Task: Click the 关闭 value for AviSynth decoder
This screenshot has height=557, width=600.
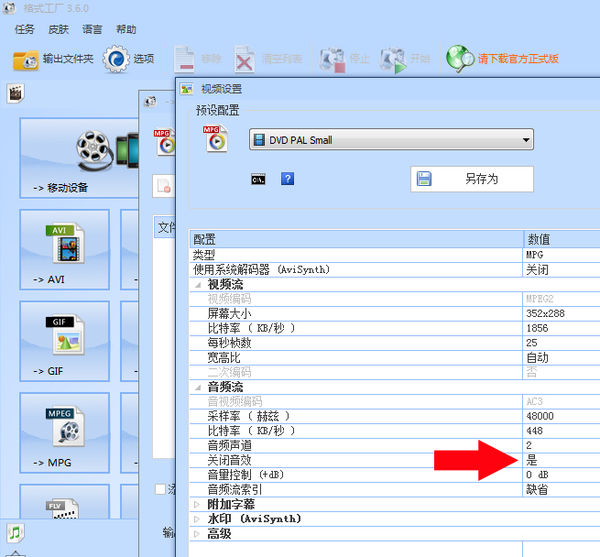Action: (537, 270)
